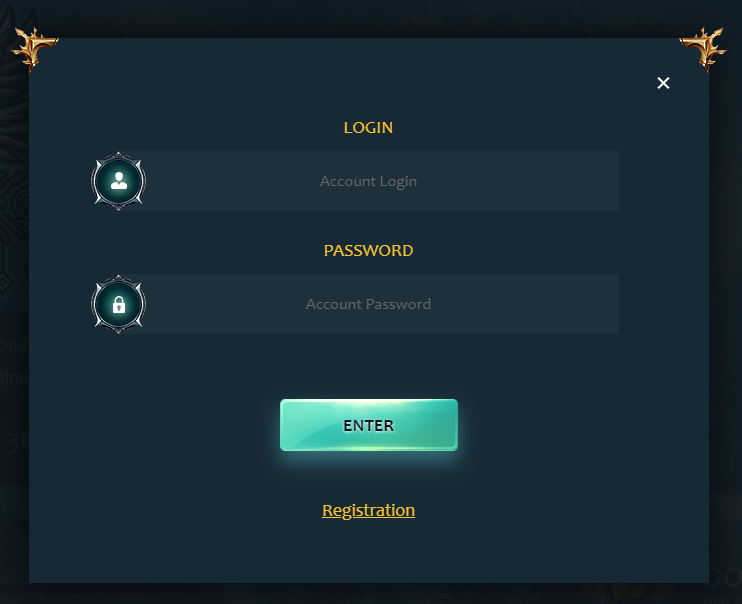Focus the Account Login input field
Image resolution: width=742 pixels, height=604 pixels.
click(x=369, y=181)
